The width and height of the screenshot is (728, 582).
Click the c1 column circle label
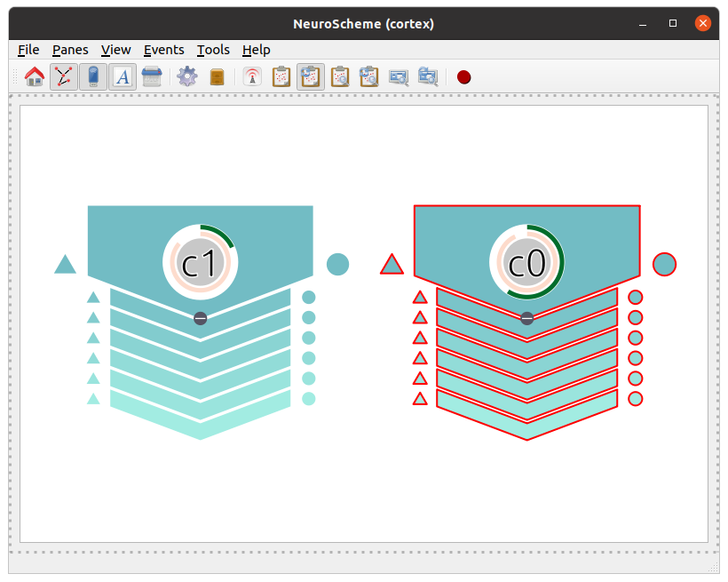click(200, 263)
